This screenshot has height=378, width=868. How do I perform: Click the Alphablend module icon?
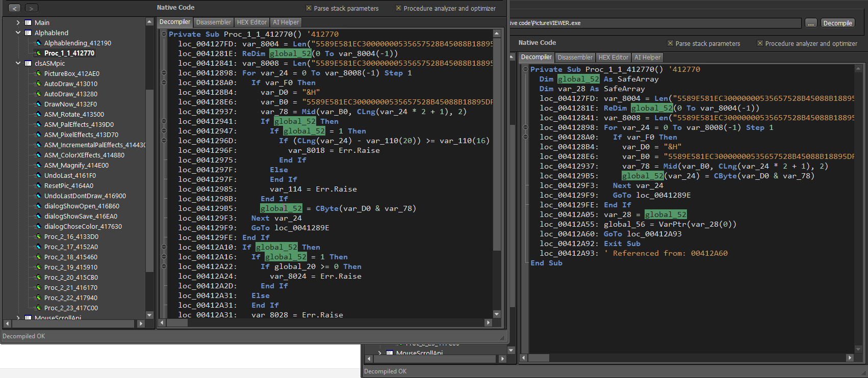pos(29,33)
